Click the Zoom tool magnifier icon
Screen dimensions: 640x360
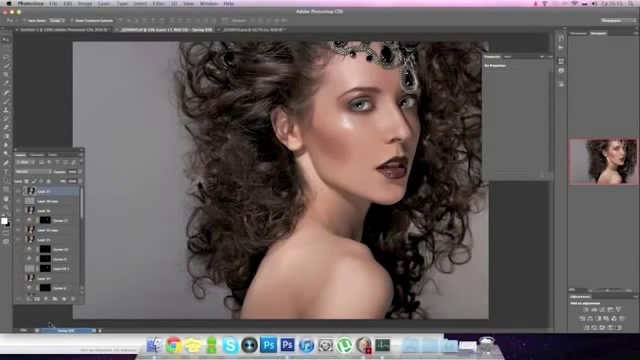click(6, 207)
